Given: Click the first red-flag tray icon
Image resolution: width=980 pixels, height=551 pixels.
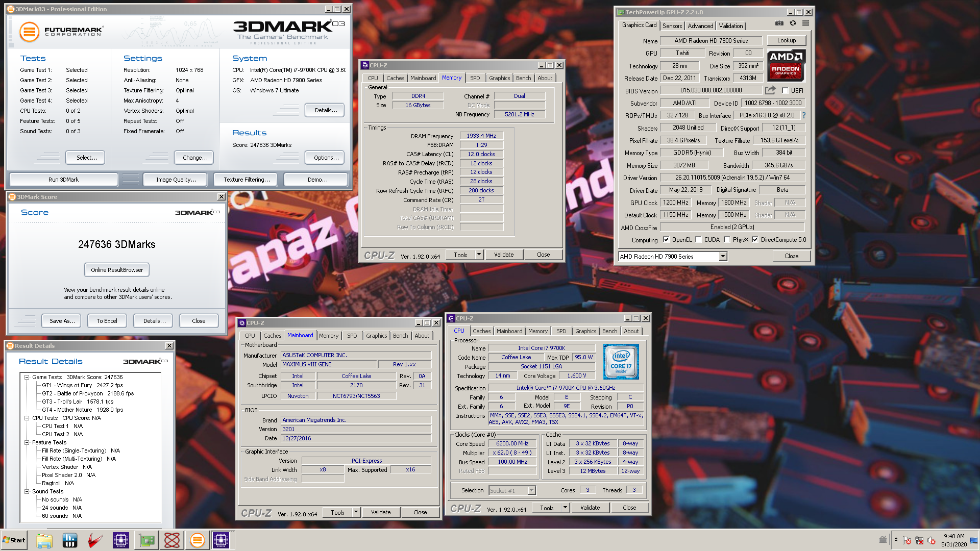Looking at the screenshot, I should coord(907,540).
